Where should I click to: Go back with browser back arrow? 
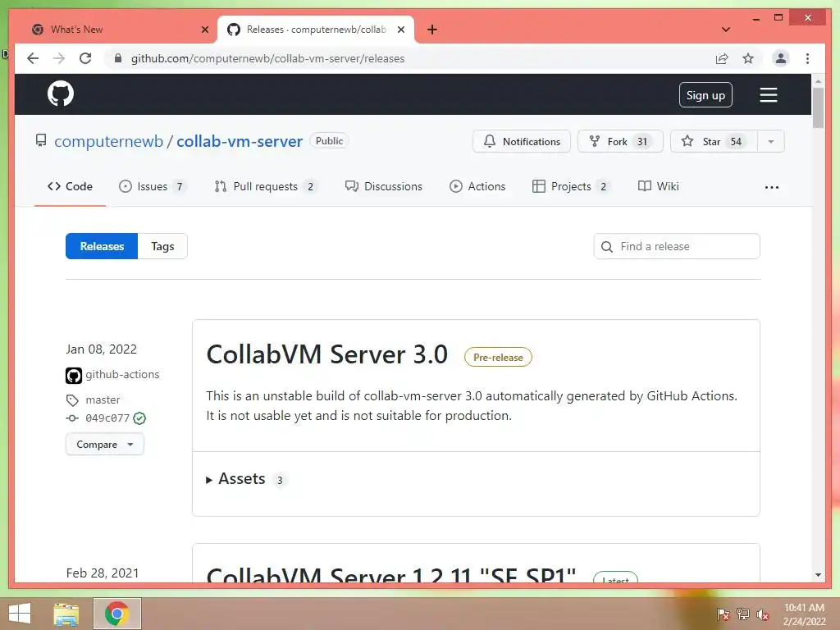click(x=33, y=58)
